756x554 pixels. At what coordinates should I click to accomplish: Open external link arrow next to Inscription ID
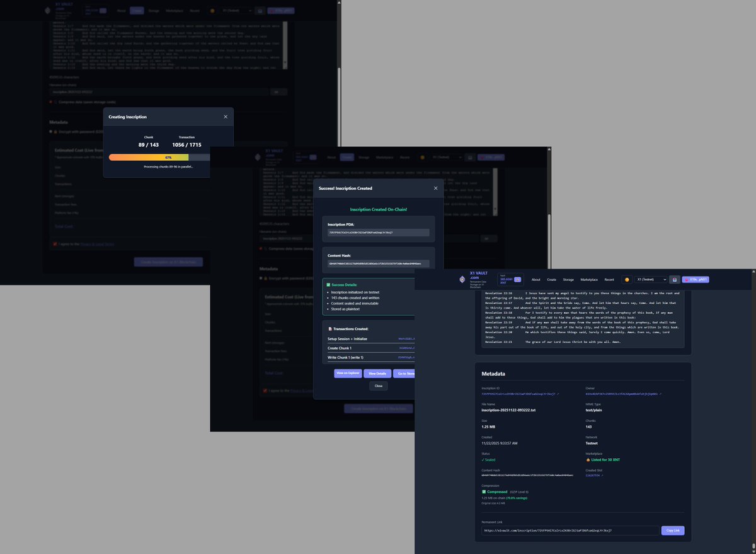point(558,393)
